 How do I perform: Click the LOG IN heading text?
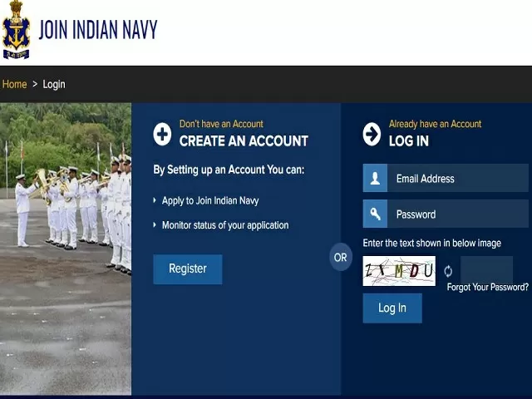[409, 141]
